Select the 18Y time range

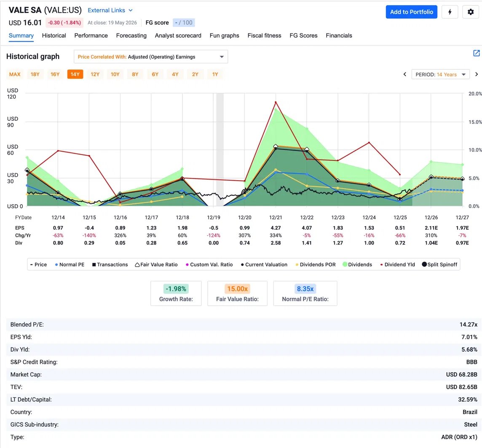(35, 75)
